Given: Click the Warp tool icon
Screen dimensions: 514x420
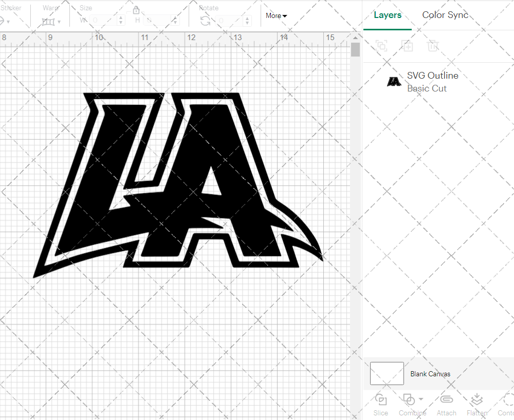Looking at the screenshot, I should tap(49, 21).
